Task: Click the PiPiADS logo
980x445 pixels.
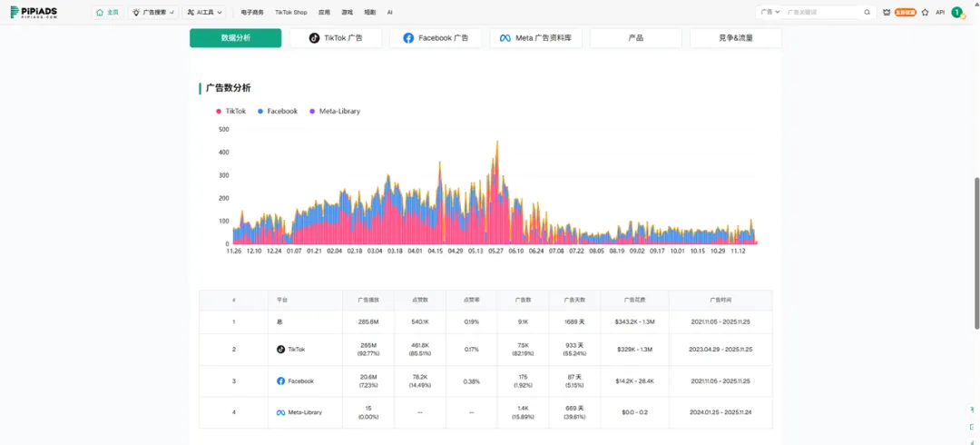Action: click(x=34, y=12)
